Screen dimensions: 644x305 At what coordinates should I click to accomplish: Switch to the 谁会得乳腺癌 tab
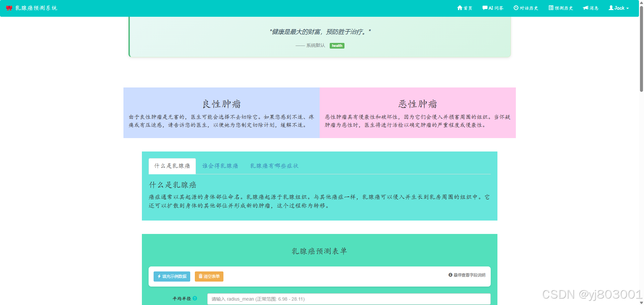coord(220,166)
